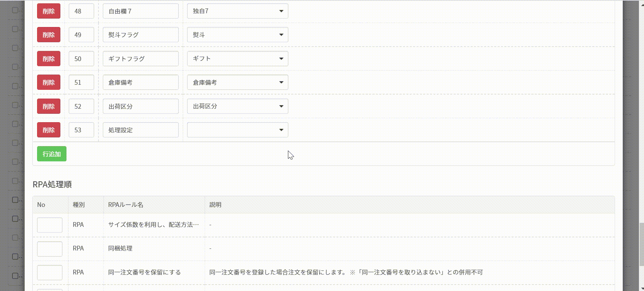Edit the order number field 50

click(81, 59)
